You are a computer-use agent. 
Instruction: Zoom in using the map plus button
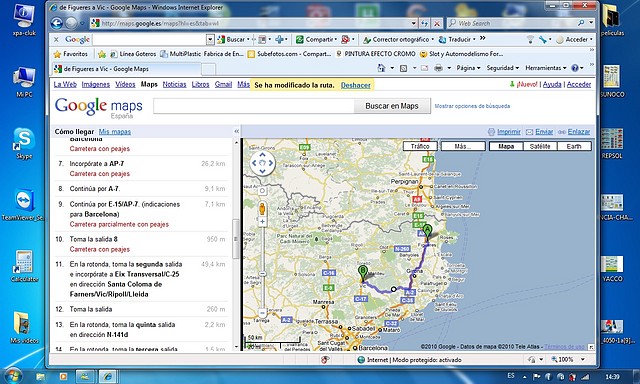tap(262, 222)
